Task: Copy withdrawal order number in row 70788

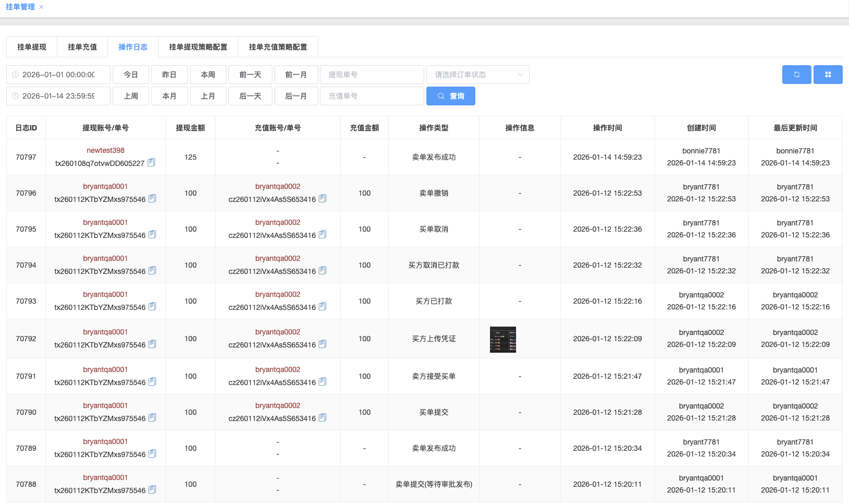Action: pos(152,490)
